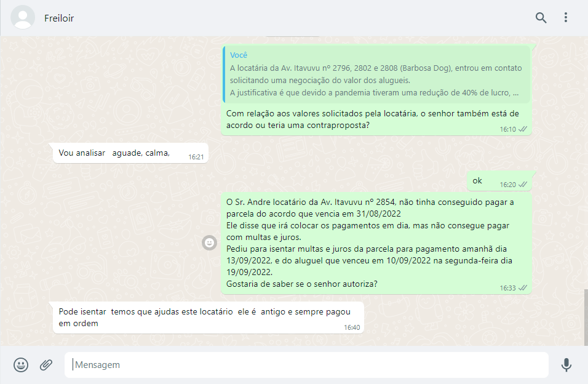Open search in conversation magnifier icon

pos(541,18)
